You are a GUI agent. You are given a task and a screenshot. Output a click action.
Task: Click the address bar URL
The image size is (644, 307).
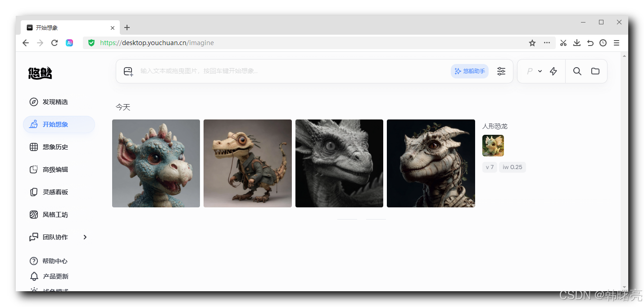(x=157, y=43)
